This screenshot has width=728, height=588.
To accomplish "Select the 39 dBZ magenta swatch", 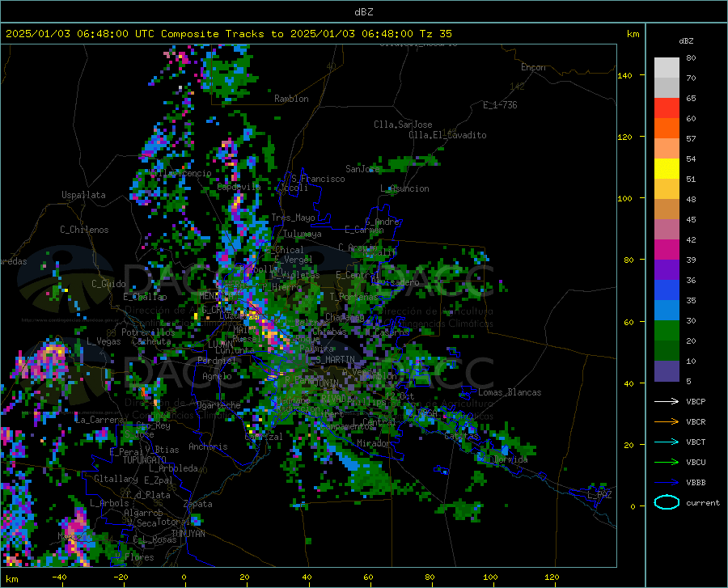I will tap(667, 250).
